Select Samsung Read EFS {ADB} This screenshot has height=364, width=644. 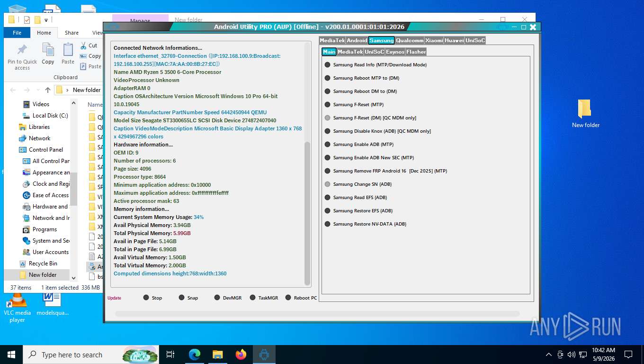356,198
